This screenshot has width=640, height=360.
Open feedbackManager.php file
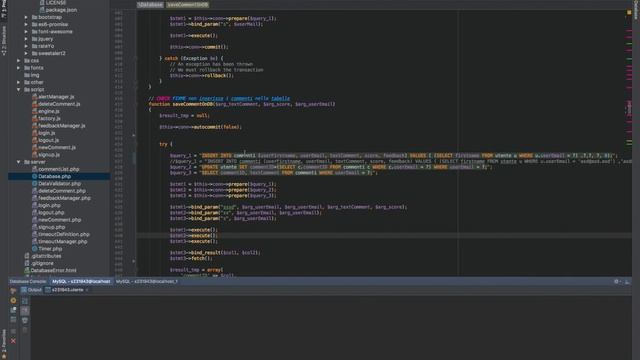[x=61, y=198]
